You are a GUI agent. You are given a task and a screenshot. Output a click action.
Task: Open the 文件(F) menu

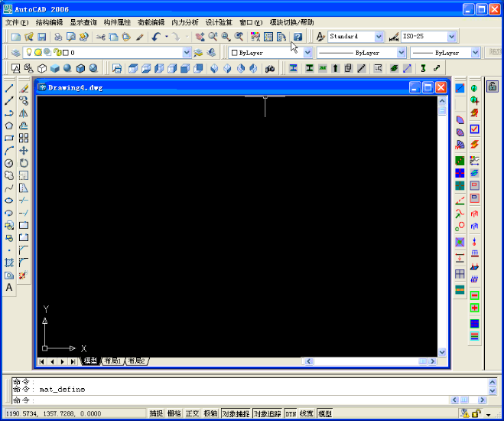point(17,22)
